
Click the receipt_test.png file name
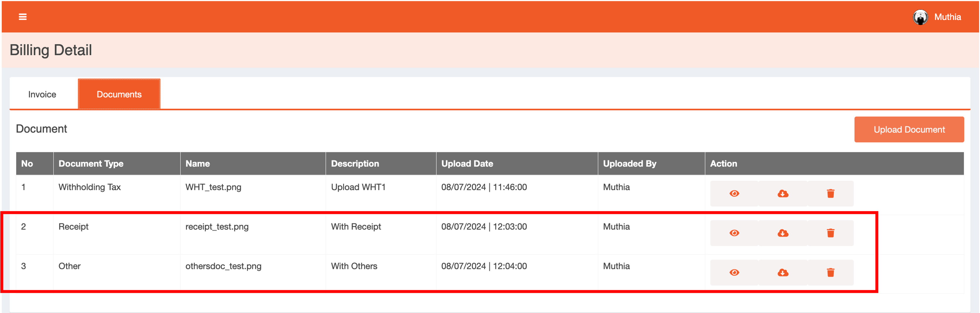click(x=217, y=226)
